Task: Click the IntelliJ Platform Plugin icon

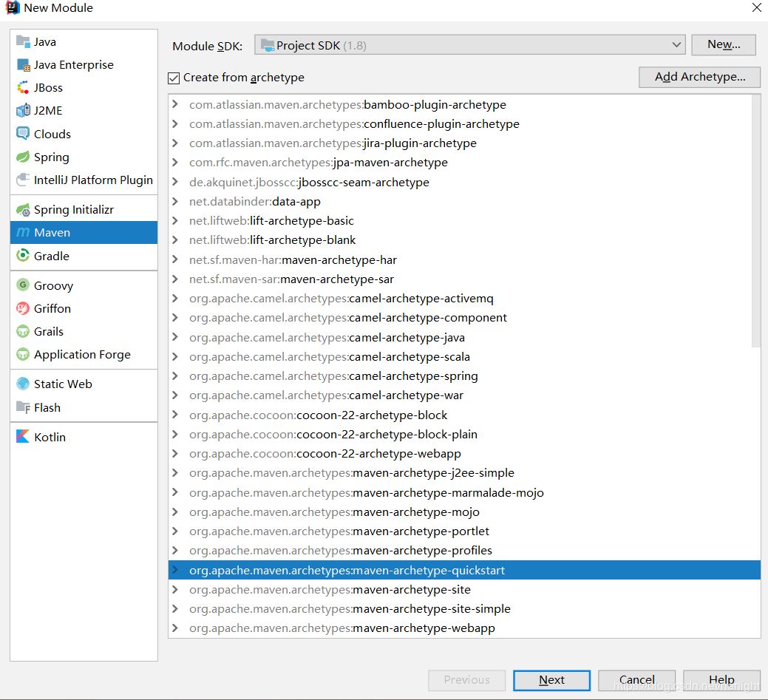Action: 23,180
